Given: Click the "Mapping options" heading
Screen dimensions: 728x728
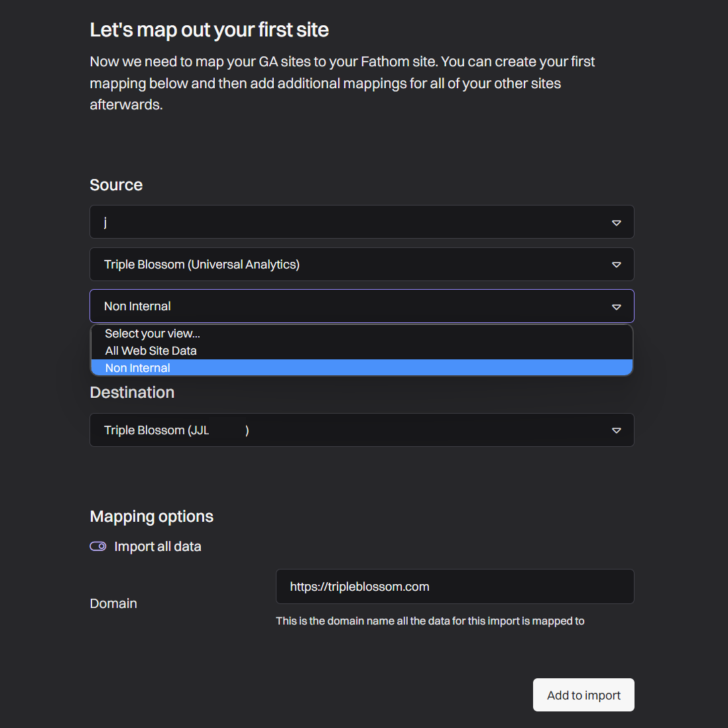Looking at the screenshot, I should (x=151, y=516).
